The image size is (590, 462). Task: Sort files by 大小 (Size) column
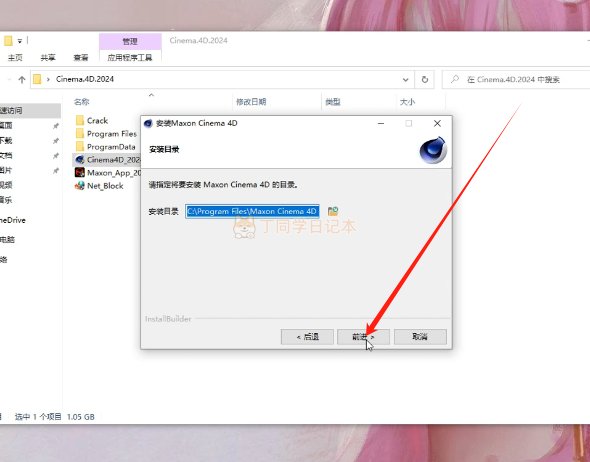point(407,102)
